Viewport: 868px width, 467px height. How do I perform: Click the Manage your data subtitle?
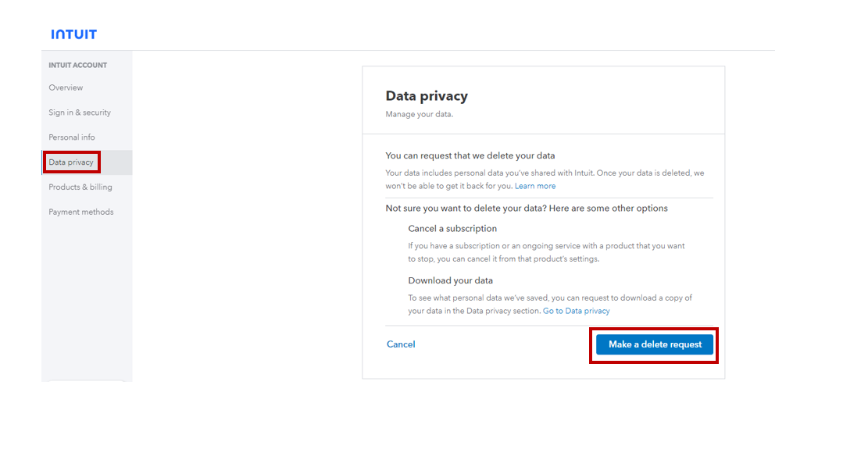click(x=420, y=115)
